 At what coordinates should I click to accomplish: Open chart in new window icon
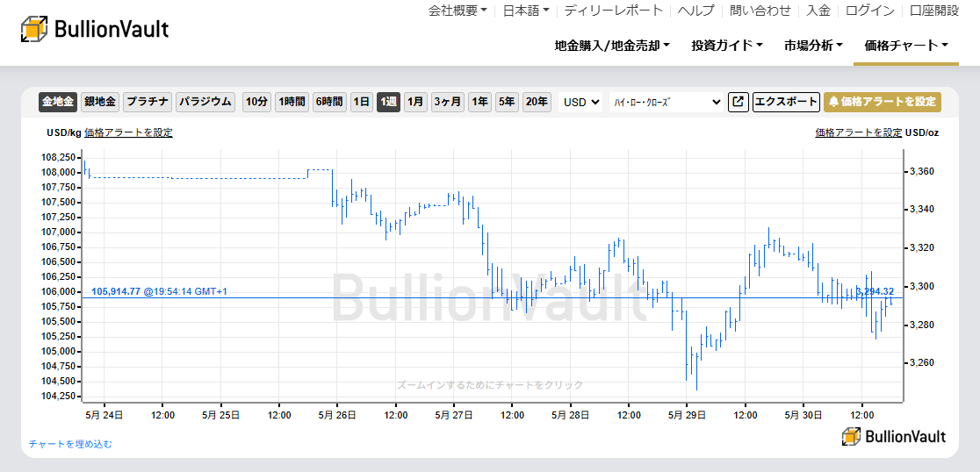pyautogui.click(x=739, y=102)
